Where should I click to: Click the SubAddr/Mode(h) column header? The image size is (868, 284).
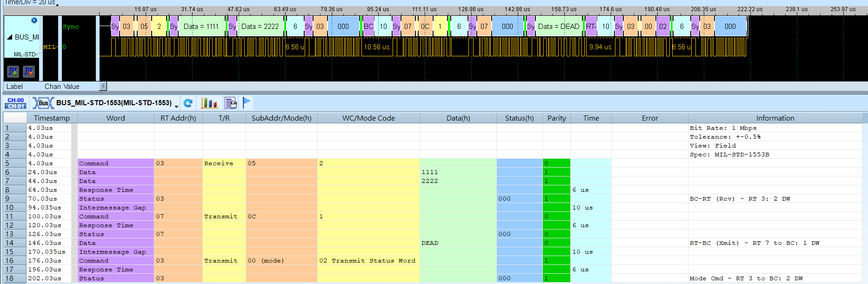(281, 118)
